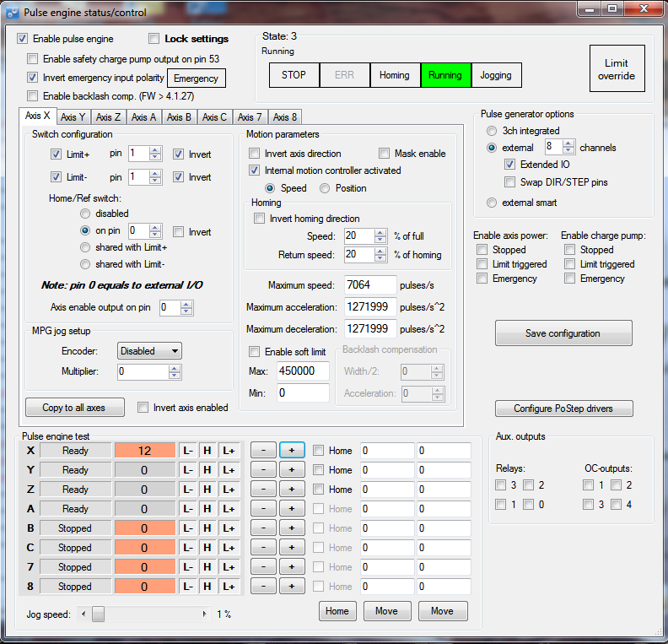Image resolution: width=668 pixels, height=644 pixels.
Task: Toggle the Lock settings checkbox
Action: point(154,39)
